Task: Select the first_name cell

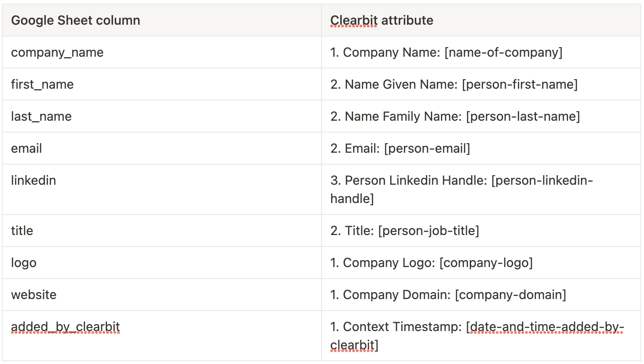Action: pos(162,85)
